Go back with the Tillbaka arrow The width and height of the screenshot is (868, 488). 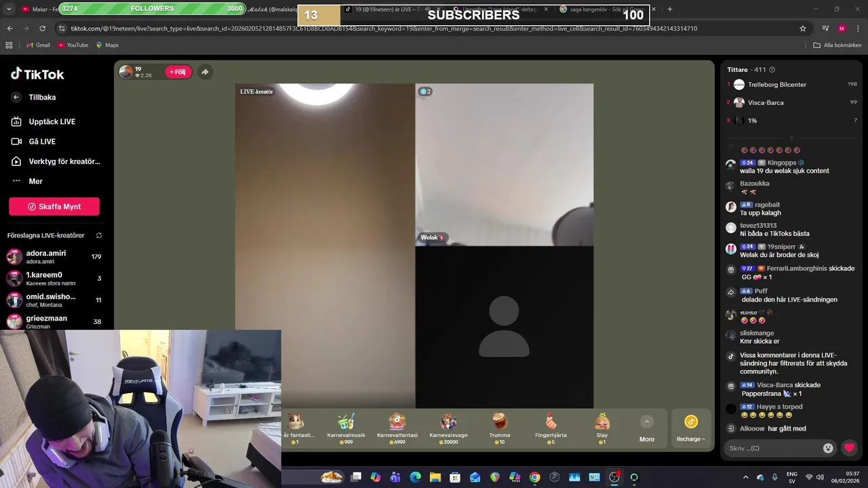click(x=16, y=97)
